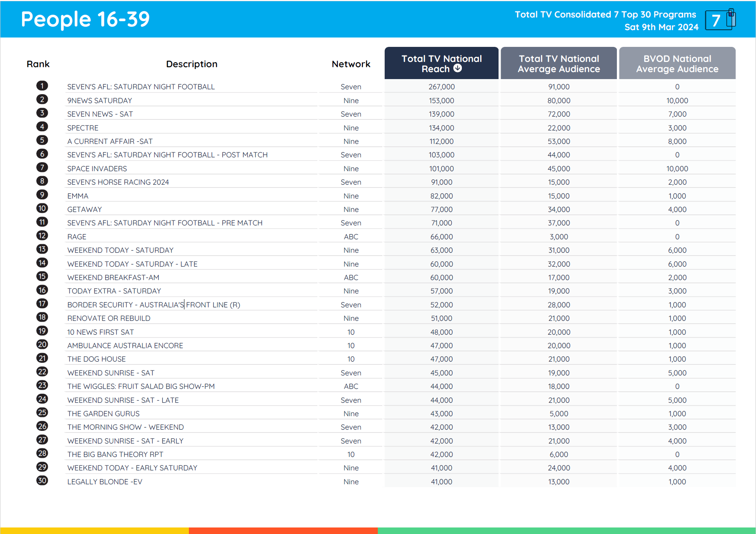Select the Nine network label for 9NEWS SATURDAY
This screenshot has height=534, width=756.
(x=350, y=100)
